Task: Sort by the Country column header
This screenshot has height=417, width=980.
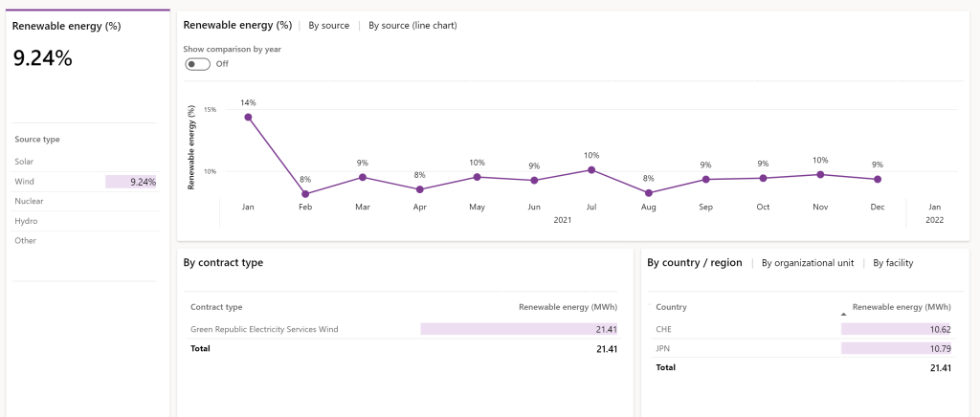Action: [671, 307]
